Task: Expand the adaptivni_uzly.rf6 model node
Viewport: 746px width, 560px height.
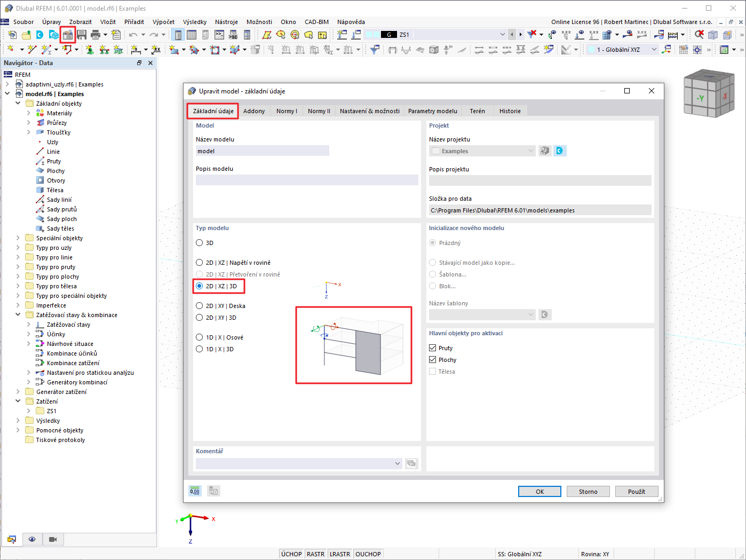Action: (x=7, y=84)
